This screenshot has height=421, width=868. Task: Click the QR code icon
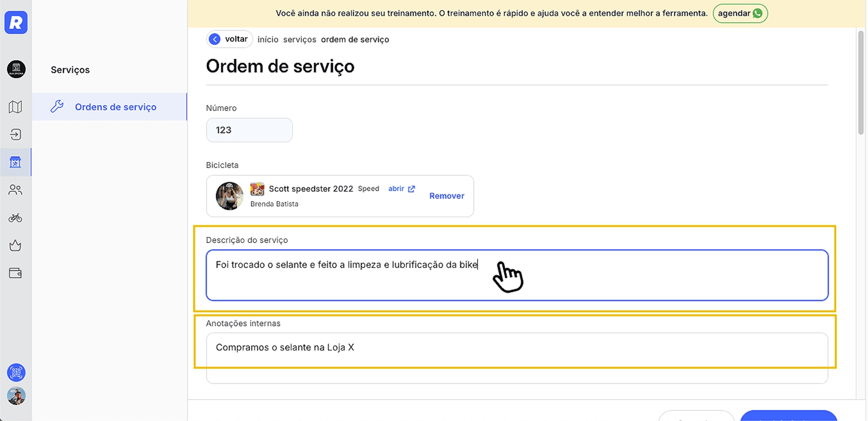coord(16,372)
